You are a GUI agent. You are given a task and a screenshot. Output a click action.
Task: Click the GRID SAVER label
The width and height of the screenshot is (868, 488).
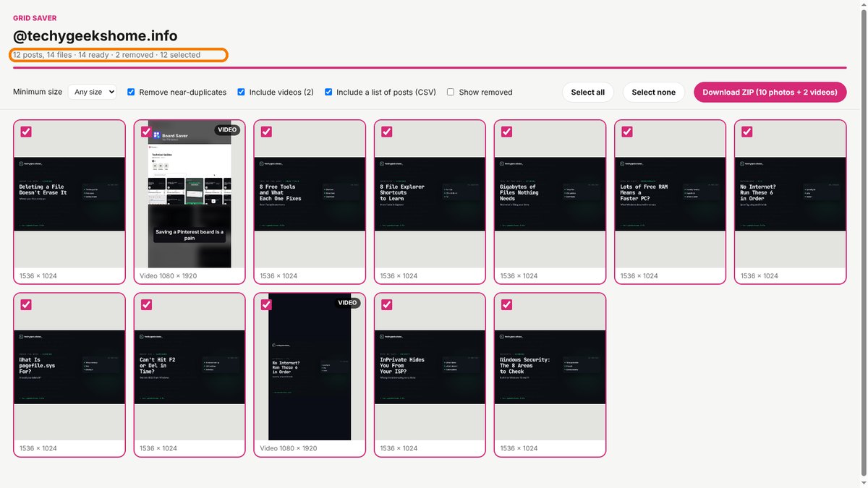pyautogui.click(x=35, y=18)
